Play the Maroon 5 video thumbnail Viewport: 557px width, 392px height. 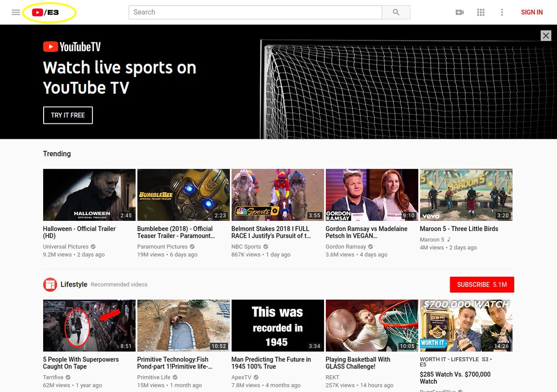(466, 195)
